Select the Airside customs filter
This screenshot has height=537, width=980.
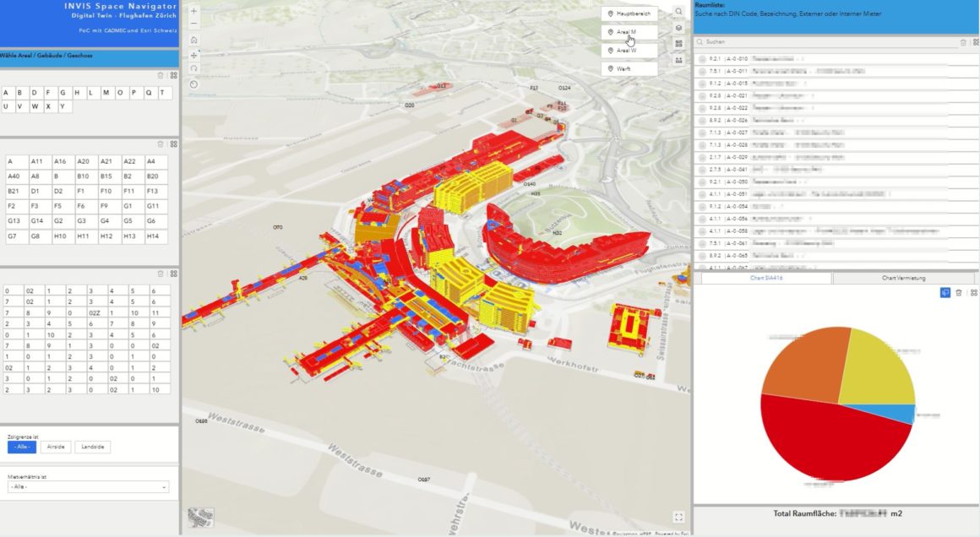click(x=55, y=447)
